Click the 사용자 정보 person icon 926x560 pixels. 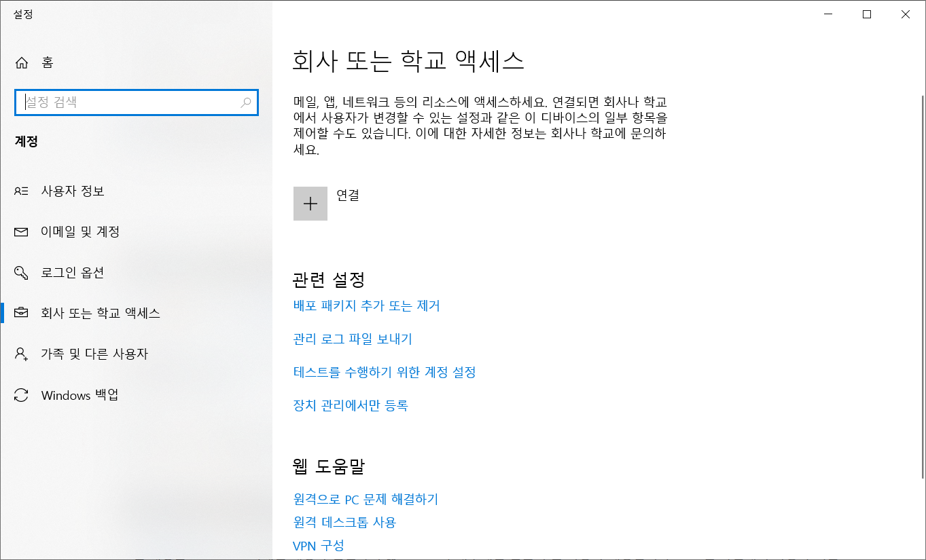pyautogui.click(x=22, y=191)
